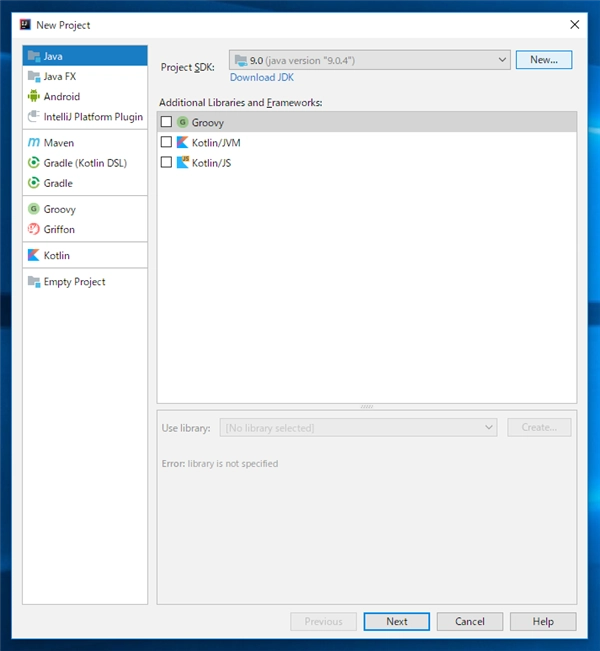Click the plain Gradle icon in sidebar
This screenshot has width=600, height=651.
(34, 183)
